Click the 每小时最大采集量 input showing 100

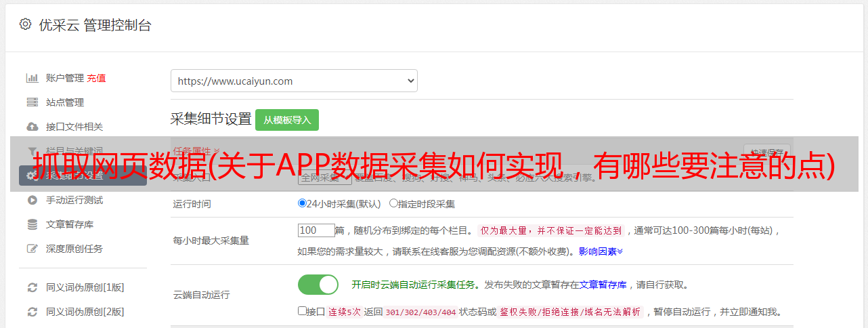[316, 230]
